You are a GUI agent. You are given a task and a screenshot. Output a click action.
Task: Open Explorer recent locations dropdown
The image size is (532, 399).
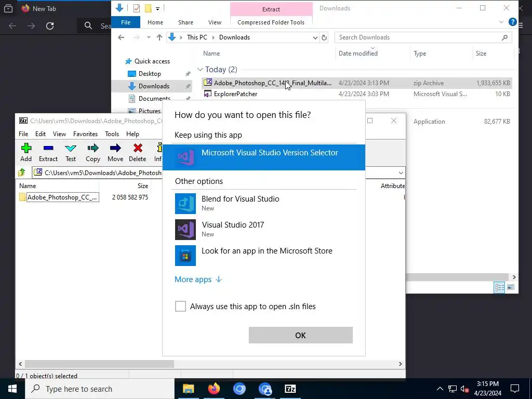tap(149, 37)
